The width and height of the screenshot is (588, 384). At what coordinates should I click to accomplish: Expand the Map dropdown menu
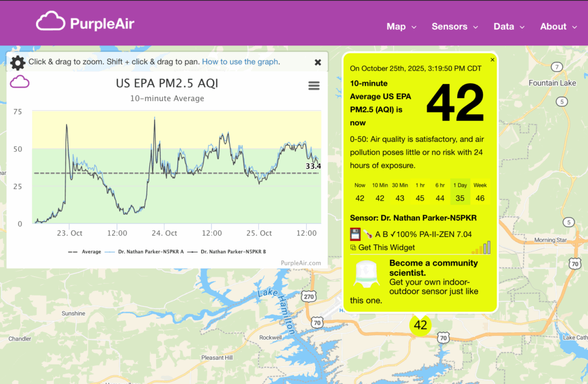coord(401,26)
